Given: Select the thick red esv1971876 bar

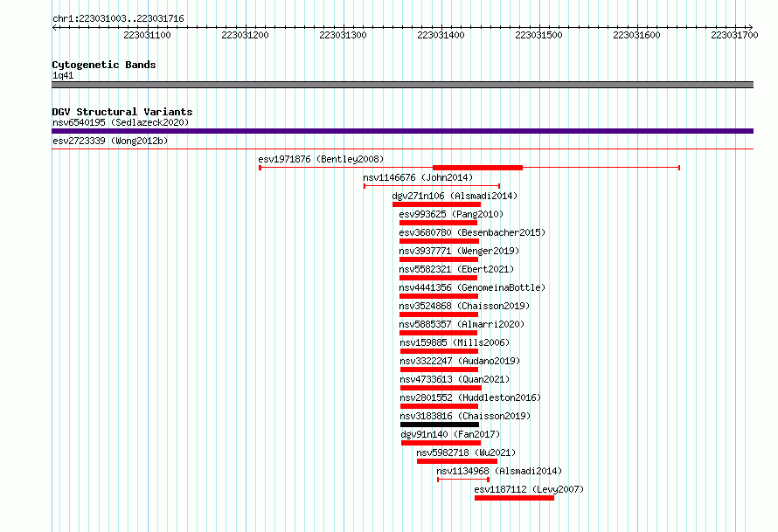Looking at the screenshot, I should tap(477, 168).
